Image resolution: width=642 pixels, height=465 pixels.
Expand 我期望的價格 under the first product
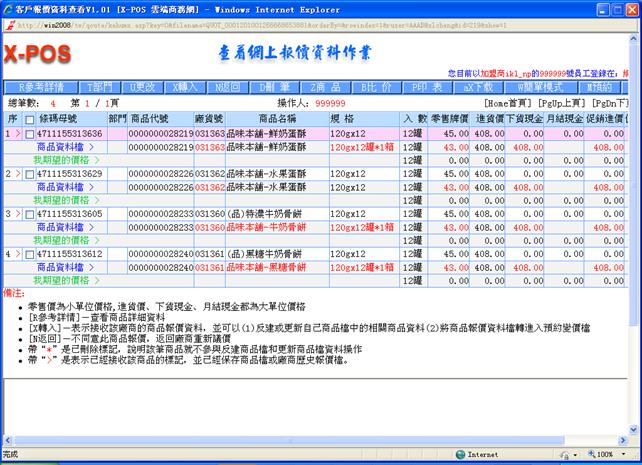click(x=64, y=160)
